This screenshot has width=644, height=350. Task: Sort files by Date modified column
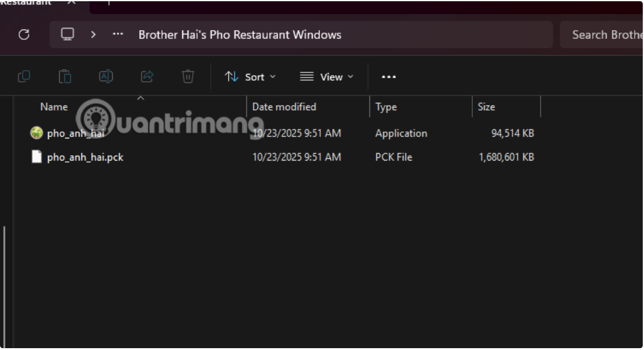coord(284,107)
